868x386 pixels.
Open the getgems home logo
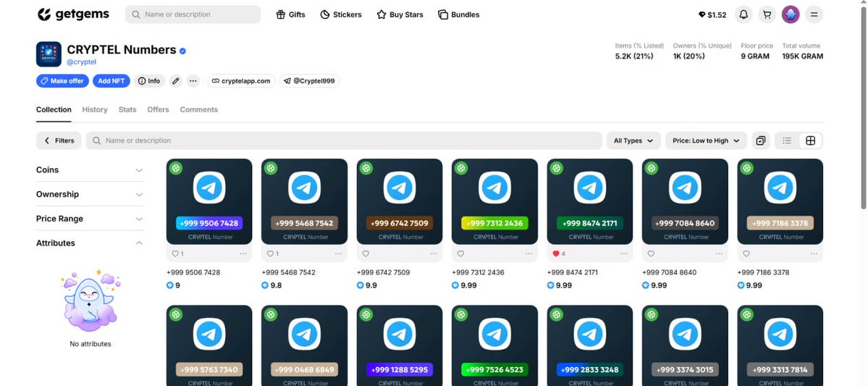tap(73, 14)
